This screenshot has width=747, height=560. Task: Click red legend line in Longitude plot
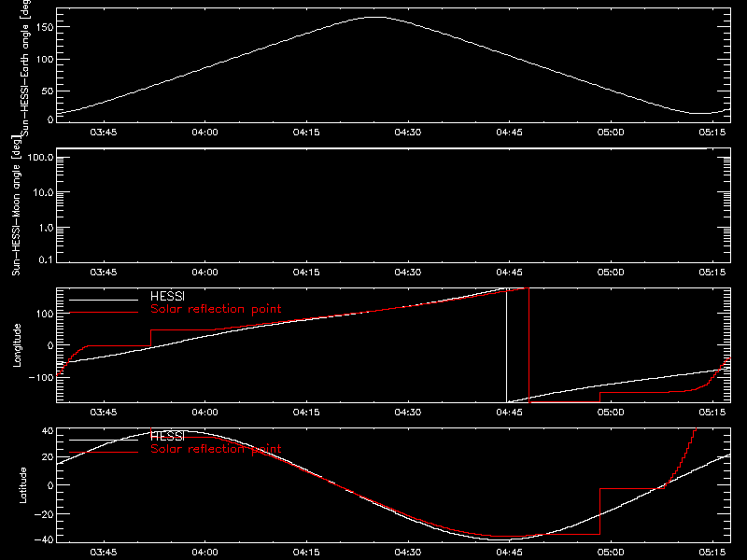click(x=104, y=313)
